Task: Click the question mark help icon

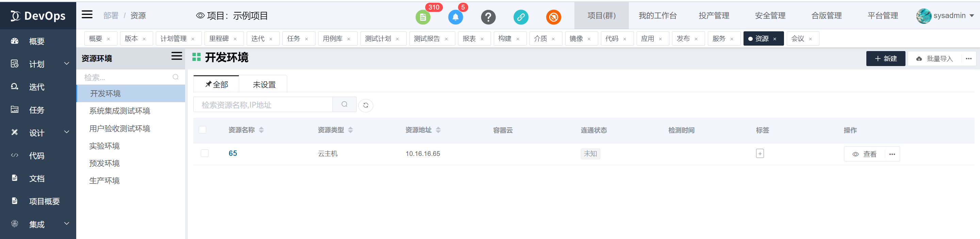Action: coord(488,17)
